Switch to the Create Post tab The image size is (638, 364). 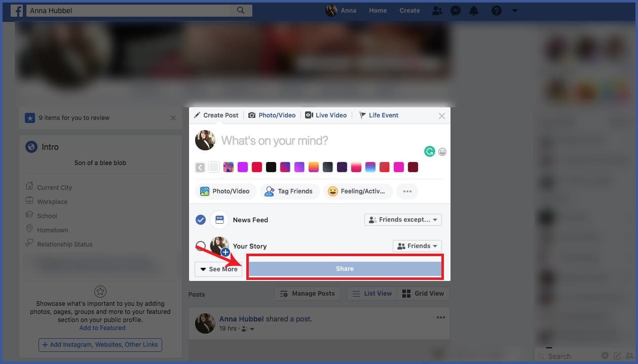click(216, 115)
